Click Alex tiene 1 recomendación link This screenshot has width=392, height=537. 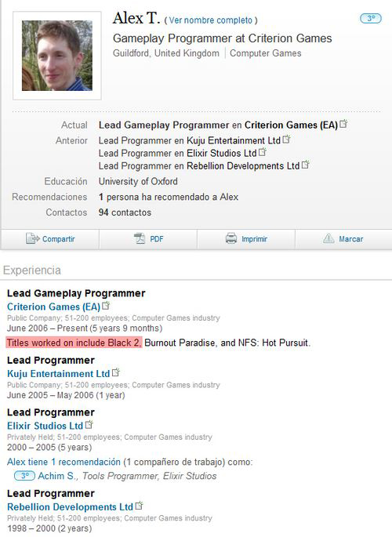[64, 462]
